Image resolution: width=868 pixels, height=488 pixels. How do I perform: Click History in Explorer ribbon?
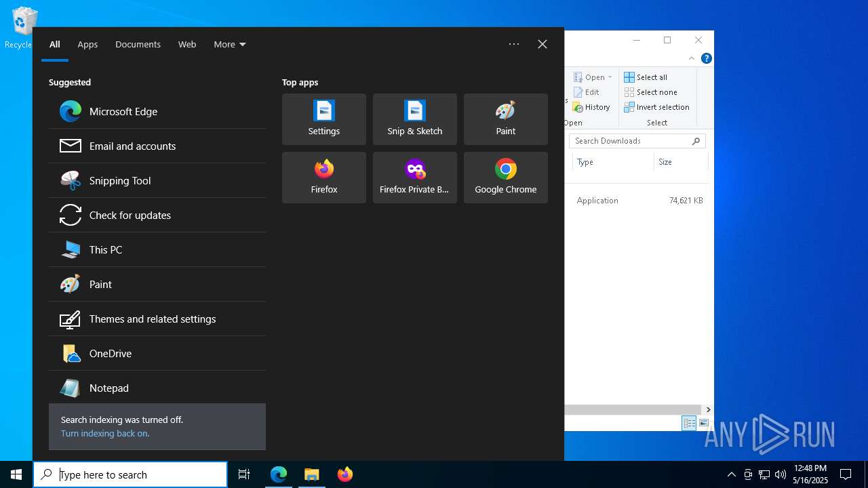[x=591, y=107]
